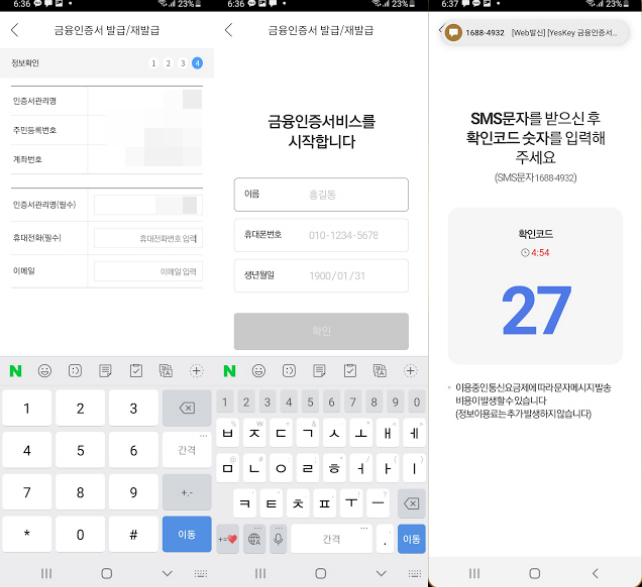Open clipboard check icon on left keyboard toolbar
This screenshot has width=642, height=587.
click(x=136, y=371)
